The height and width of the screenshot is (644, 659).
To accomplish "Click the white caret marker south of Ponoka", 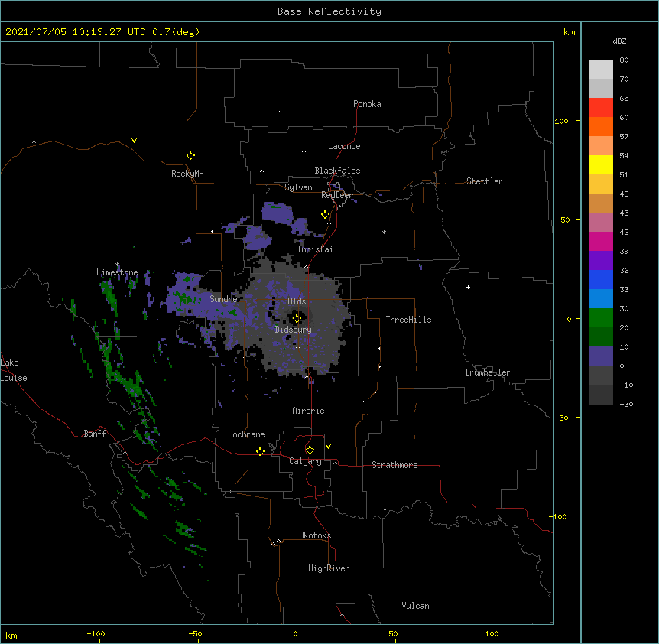I will tap(279, 112).
